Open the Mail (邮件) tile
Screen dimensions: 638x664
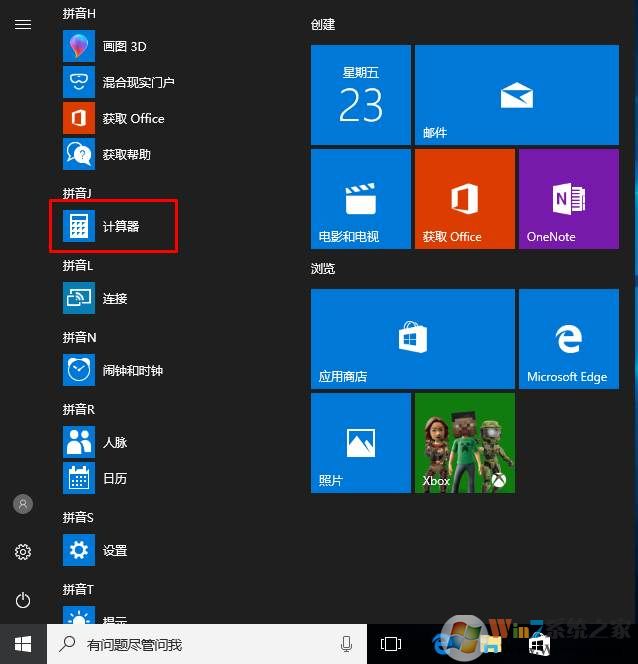click(x=517, y=95)
